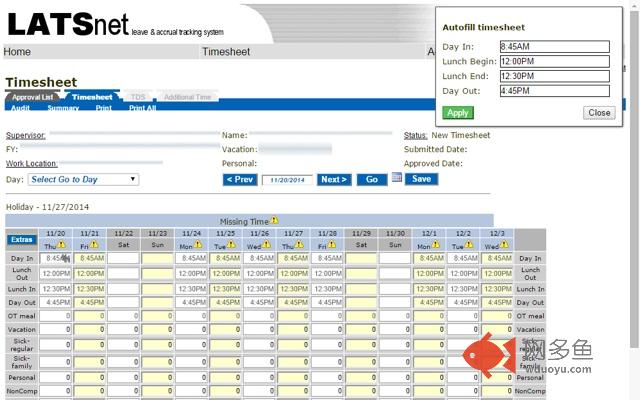Click the < Prev button
The height and width of the screenshot is (400, 640).
[x=240, y=180]
